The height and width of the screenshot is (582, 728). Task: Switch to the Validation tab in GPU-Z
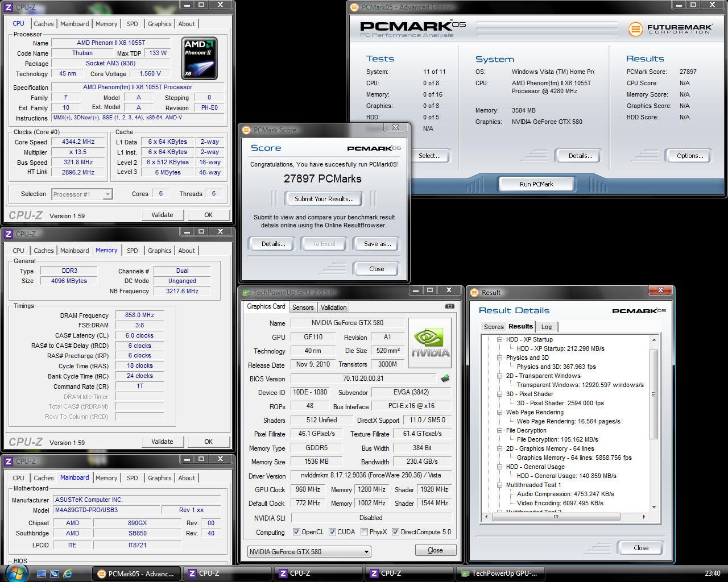(x=333, y=307)
